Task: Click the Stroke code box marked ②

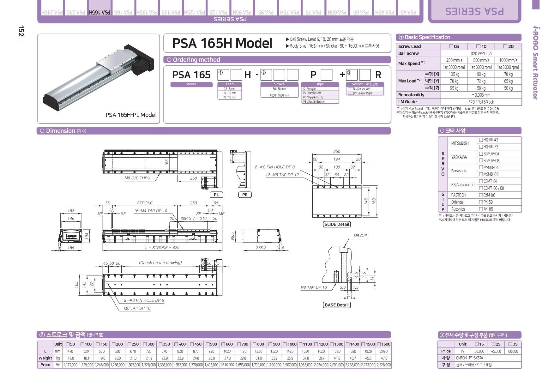Action: pyautogui.click(x=266, y=75)
